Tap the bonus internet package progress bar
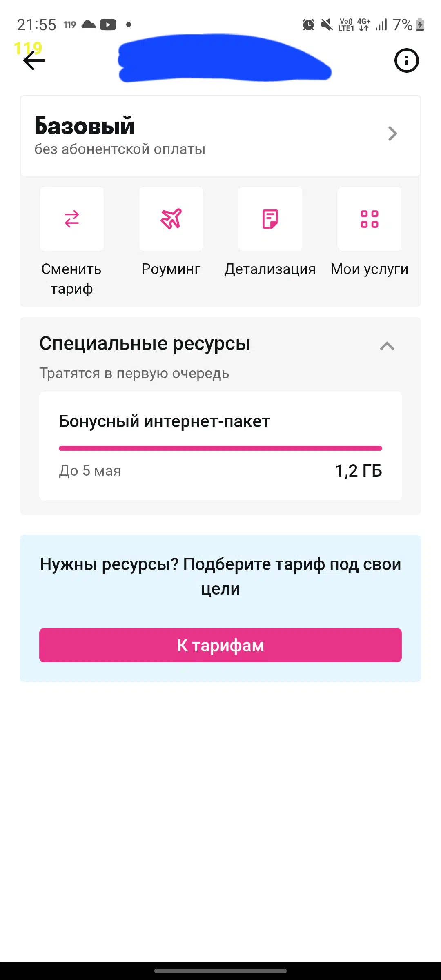 (x=220, y=448)
